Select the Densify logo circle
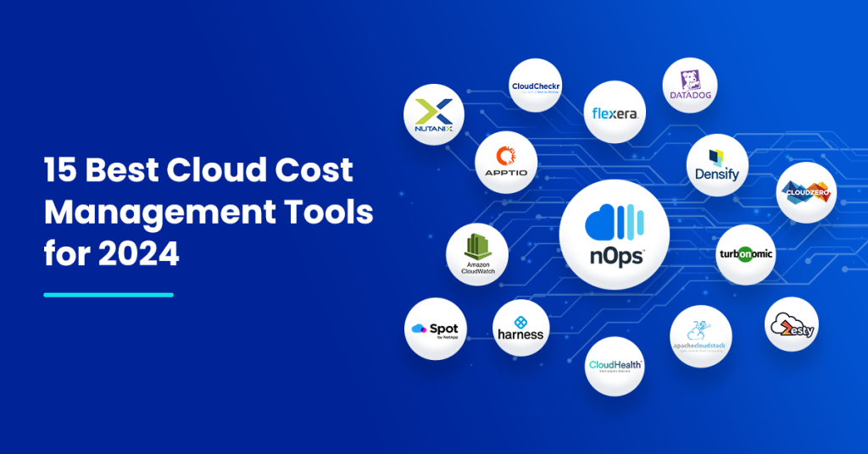Image resolution: width=868 pixels, height=454 pixels. click(x=717, y=165)
